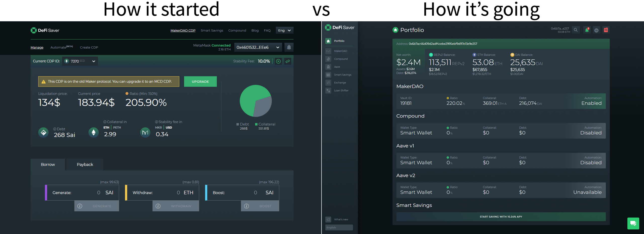Viewport: 644px width, 234px height.
Task: Select the Create CDP tab
Action: pyautogui.click(x=89, y=47)
